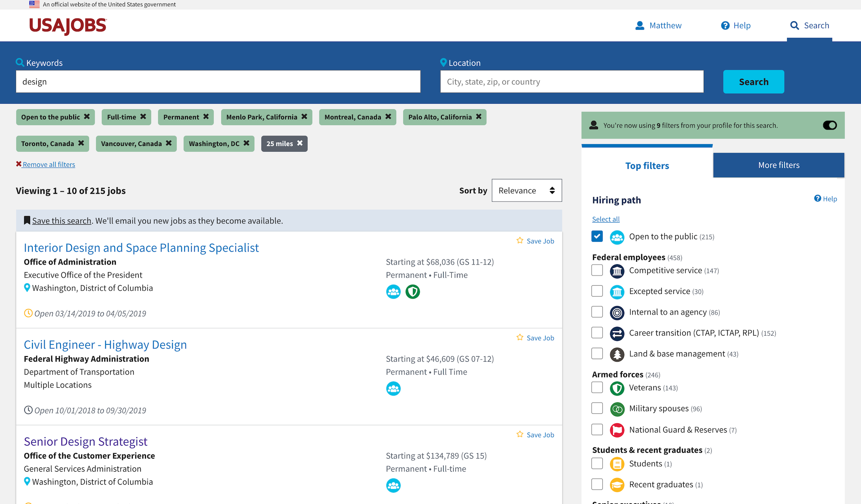
Task: Click the Internal to an agency target icon
Action: coord(617,313)
